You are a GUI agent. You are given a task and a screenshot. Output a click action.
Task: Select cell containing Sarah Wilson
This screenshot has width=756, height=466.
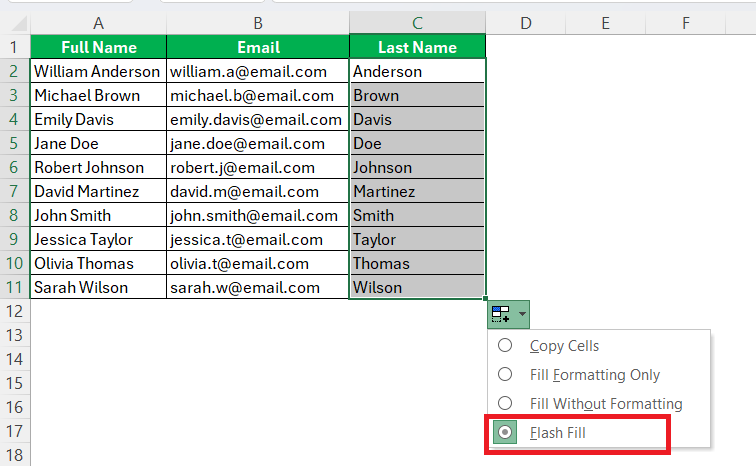tap(98, 287)
